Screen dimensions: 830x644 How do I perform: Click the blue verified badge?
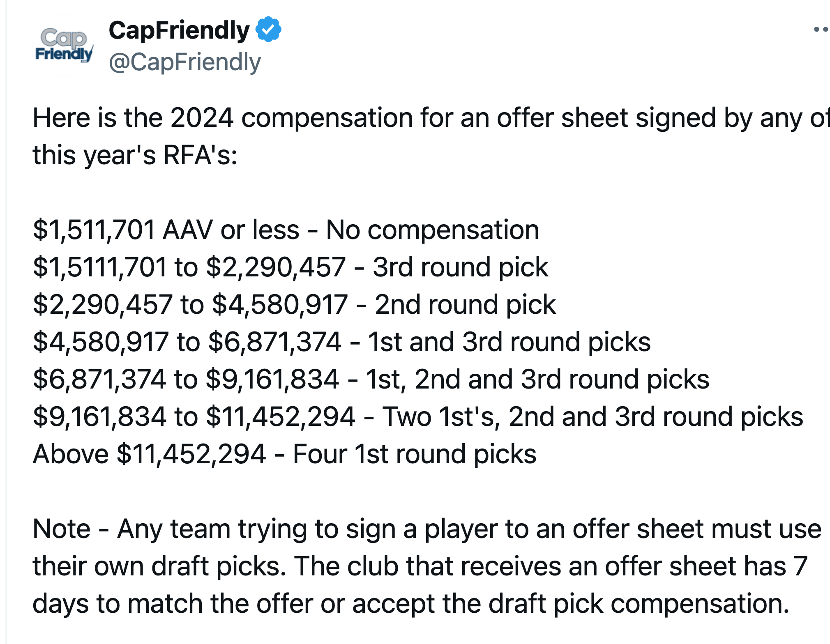(268, 29)
